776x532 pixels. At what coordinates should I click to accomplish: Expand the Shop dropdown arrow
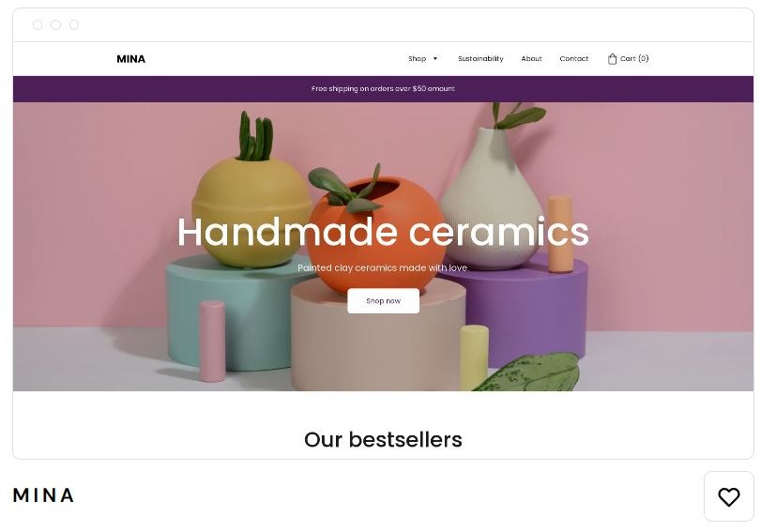[435, 58]
